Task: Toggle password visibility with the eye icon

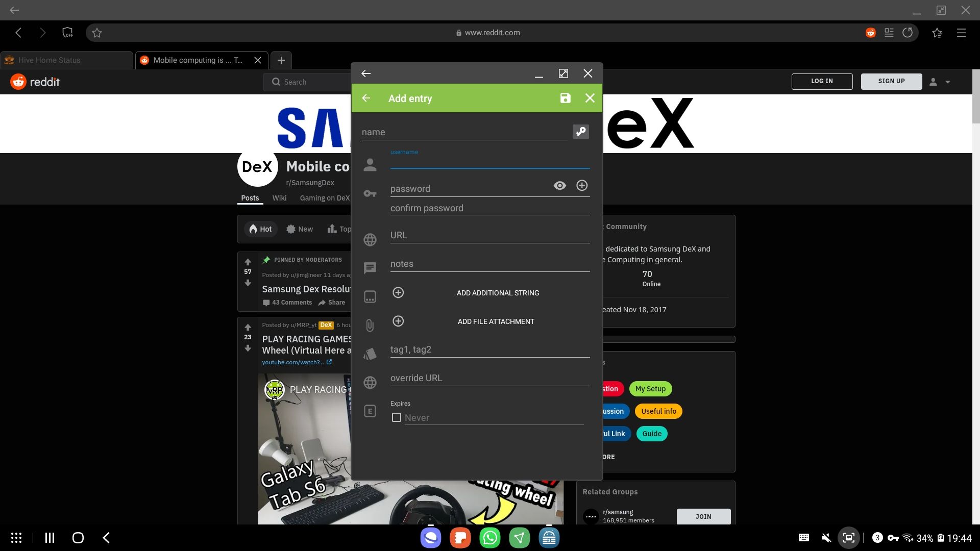Action: click(559, 185)
